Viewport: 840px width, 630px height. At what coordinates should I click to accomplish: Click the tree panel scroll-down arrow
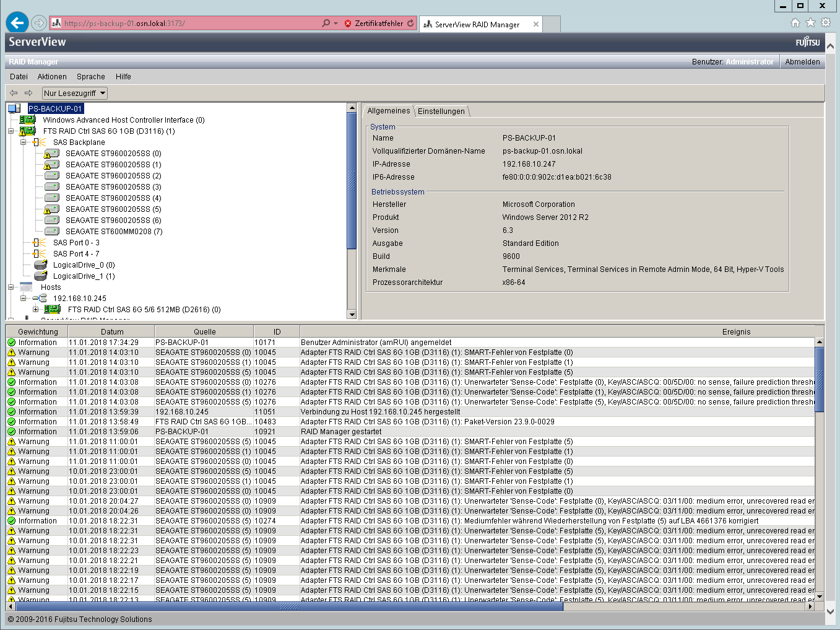click(352, 315)
